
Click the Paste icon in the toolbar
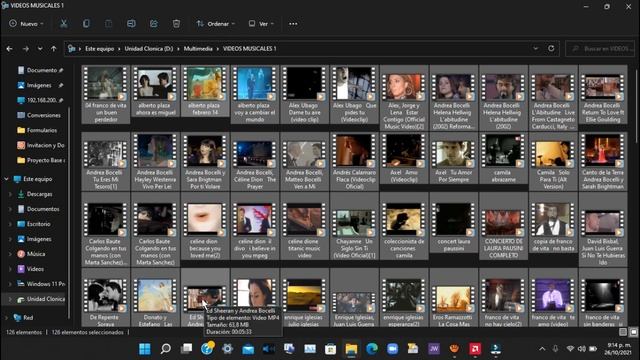click(x=109, y=24)
